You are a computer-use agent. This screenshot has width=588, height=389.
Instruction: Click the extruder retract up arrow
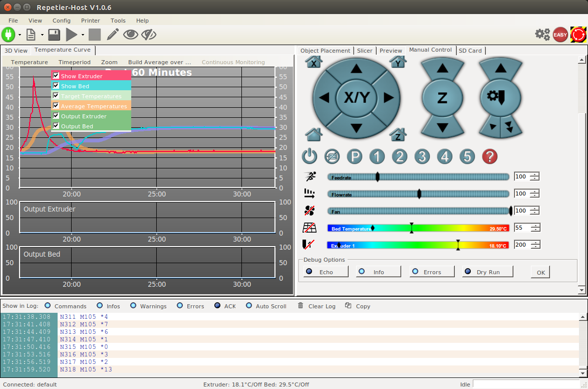(x=501, y=68)
